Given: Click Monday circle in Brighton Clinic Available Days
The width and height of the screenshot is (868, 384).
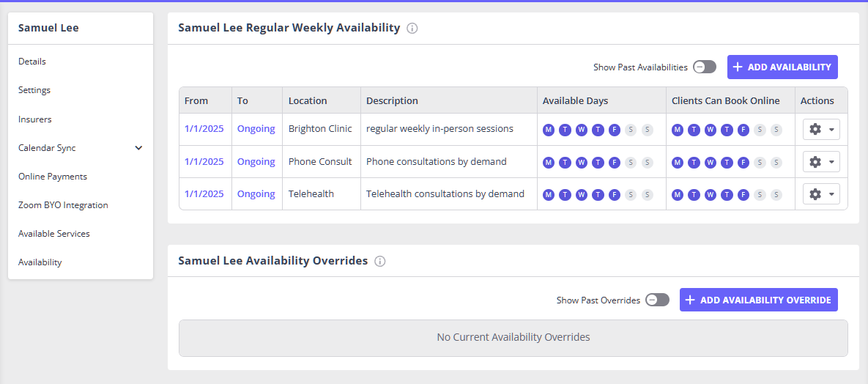Looking at the screenshot, I should pos(549,130).
